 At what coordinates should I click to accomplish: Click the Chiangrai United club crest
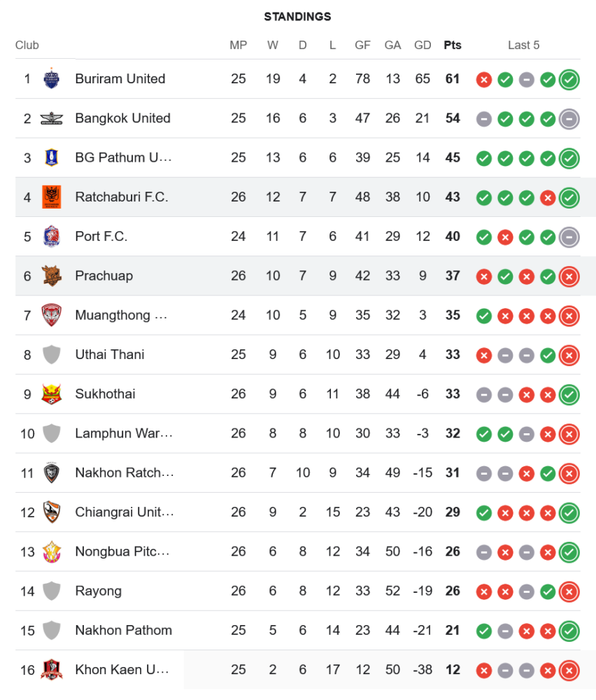point(52,512)
